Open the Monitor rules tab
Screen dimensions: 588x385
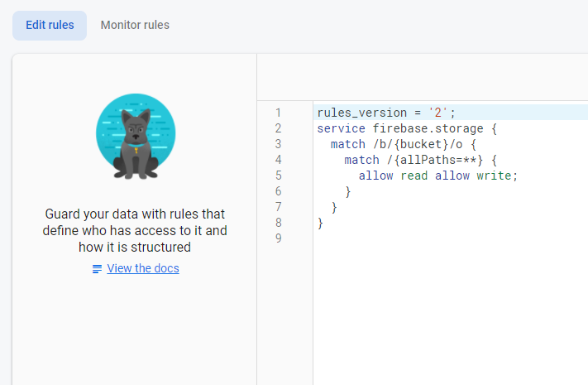click(135, 25)
